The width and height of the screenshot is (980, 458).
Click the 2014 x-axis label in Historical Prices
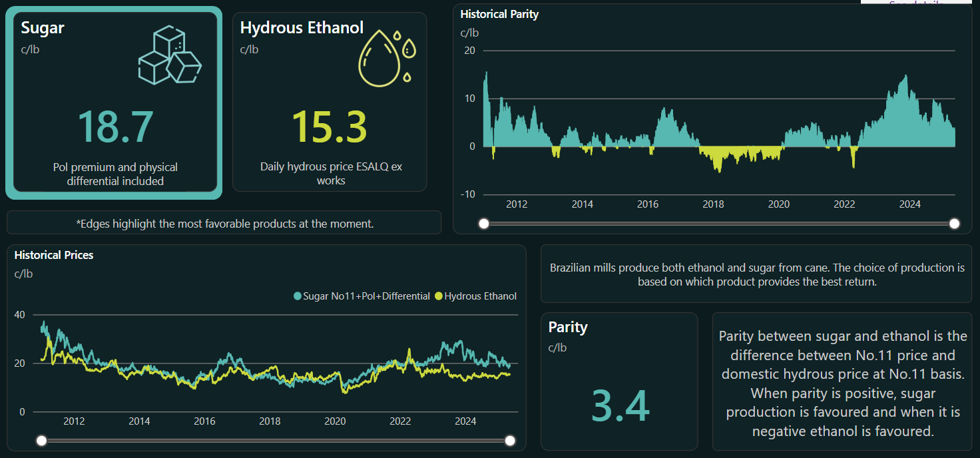coord(139,421)
